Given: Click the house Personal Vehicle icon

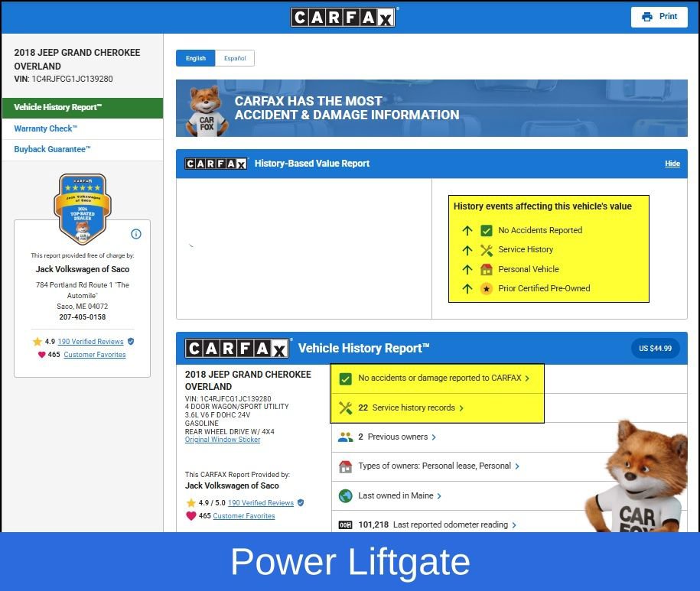Looking at the screenshot, I should [x=487, y=269].
